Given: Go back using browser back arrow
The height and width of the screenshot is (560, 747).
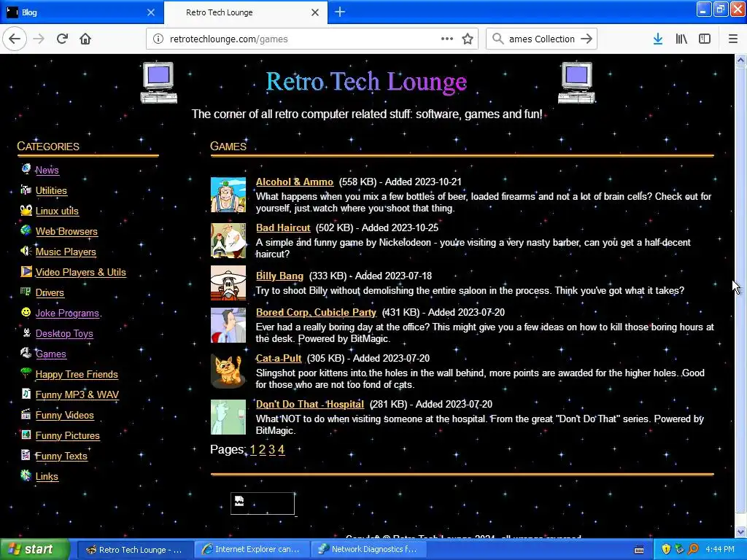Looking at the screenshot, I should [15, 39].
